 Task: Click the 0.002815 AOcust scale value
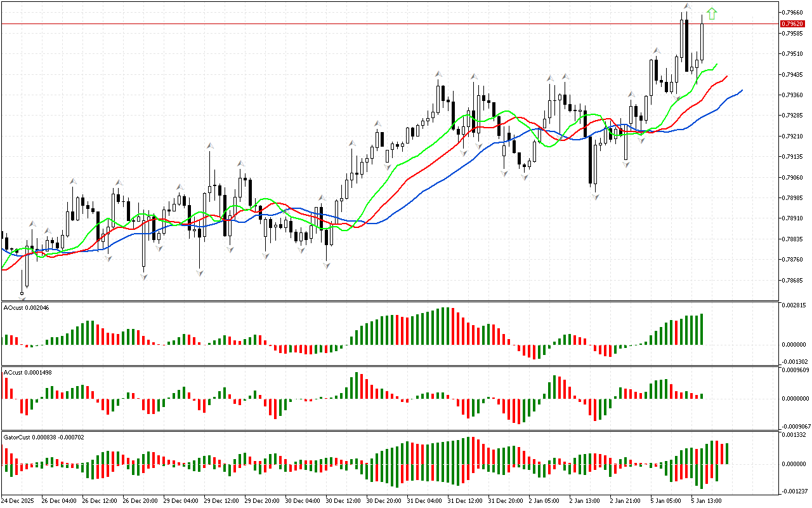794,305
